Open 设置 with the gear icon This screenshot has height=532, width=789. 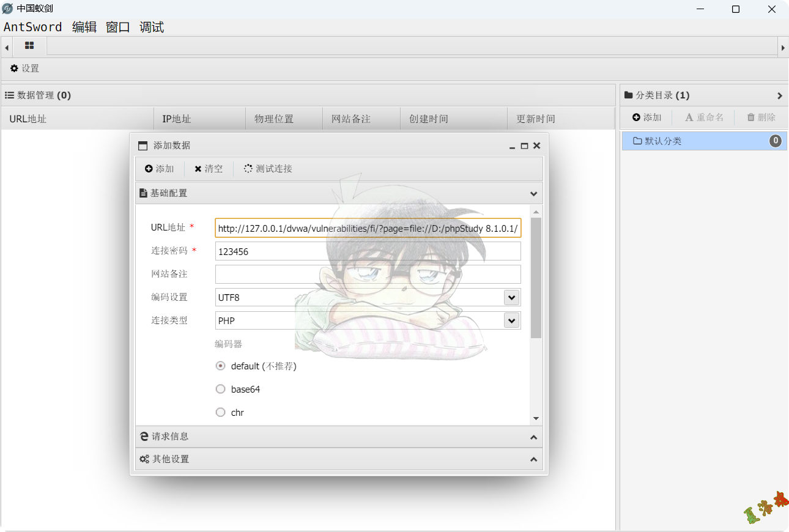coord(24,68)
